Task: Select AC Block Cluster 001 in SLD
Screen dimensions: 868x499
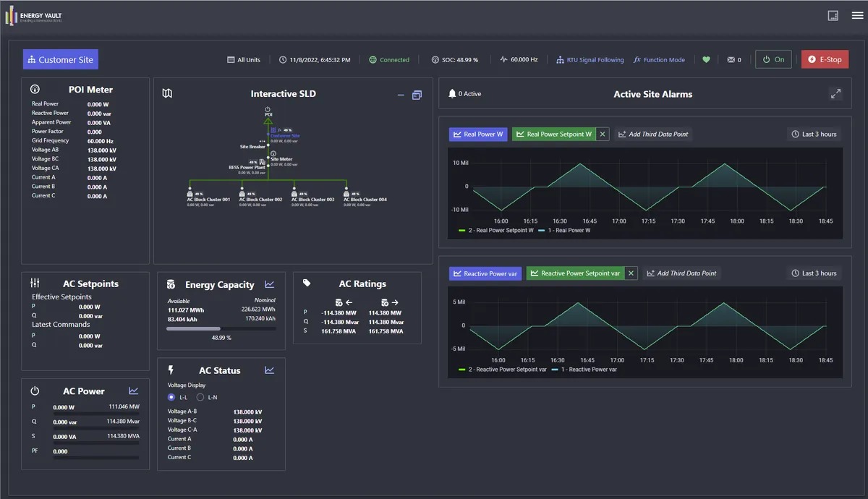Action: coord(208,199)
